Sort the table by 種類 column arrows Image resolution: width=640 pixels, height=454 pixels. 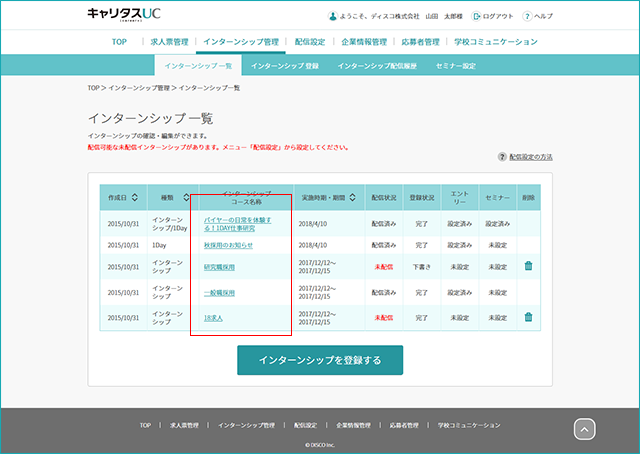[x=186, y=198]
